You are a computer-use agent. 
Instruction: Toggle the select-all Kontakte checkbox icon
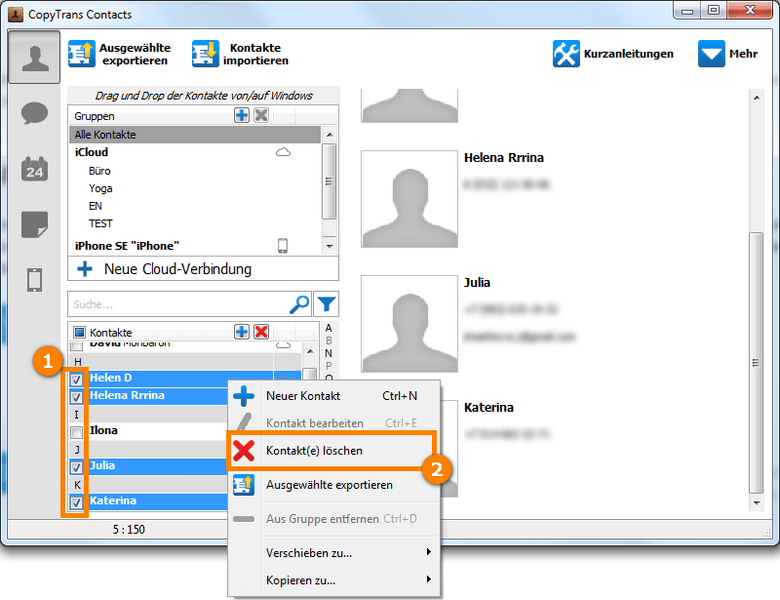(x=79, y=332)
